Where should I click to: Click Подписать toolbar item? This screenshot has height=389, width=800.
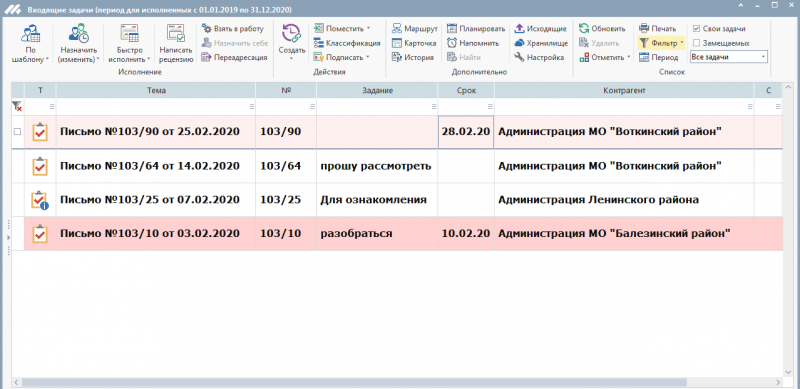(341, 58)
